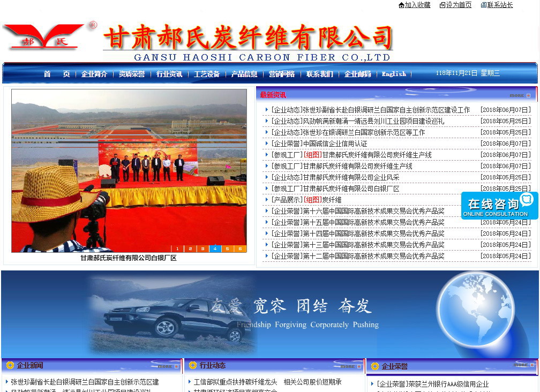Click the 甘肃郝氏炭纤维有限公司 header title

248,37
